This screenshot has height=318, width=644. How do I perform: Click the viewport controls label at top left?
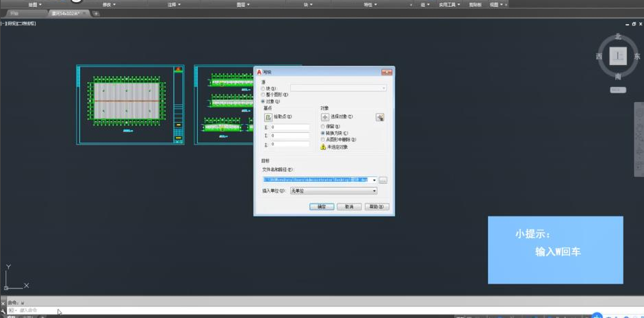19,24
